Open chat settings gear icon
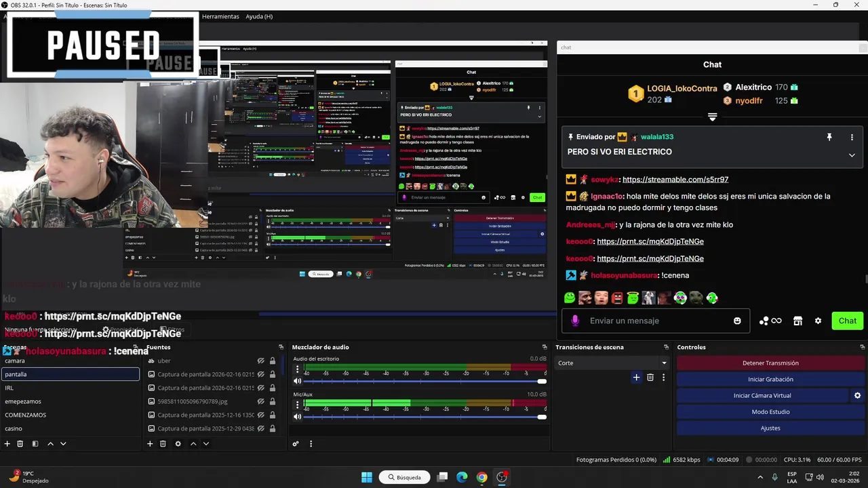This screenshot has height=488, width=868. (x=818, y=321)
